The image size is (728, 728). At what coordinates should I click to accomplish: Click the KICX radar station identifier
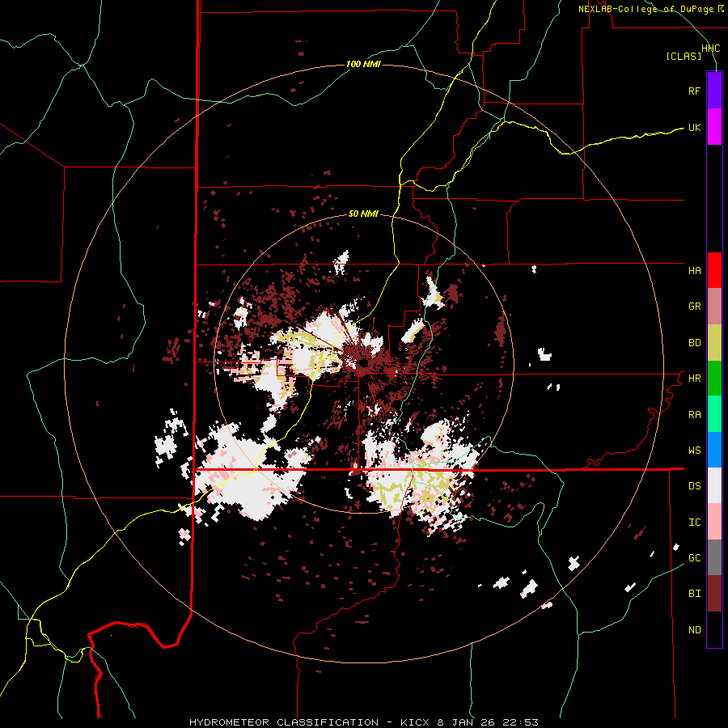417,722
